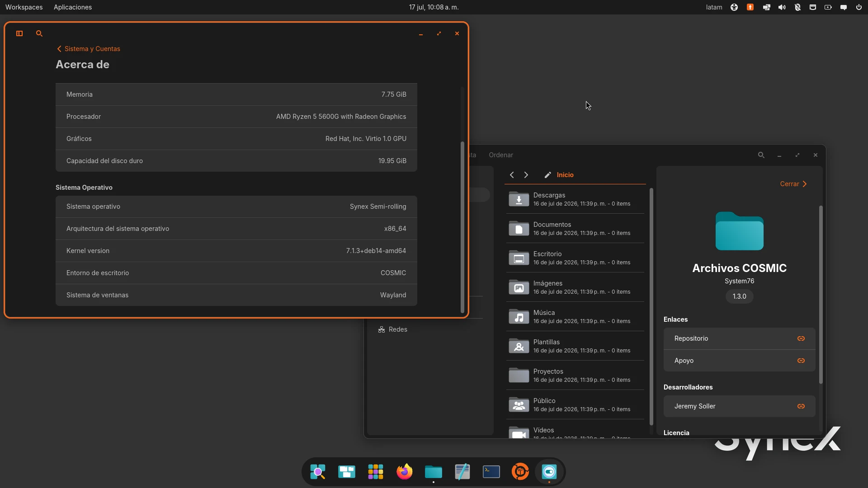
Task: Click the Settings window vertical scrollbar
Action: (x=462, y=227)
